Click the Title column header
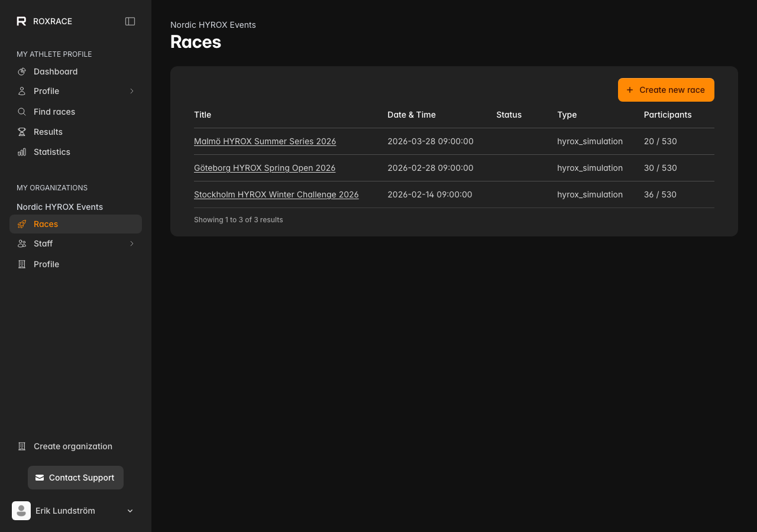The height and width of the screenshot is (532, 757). 202,115
